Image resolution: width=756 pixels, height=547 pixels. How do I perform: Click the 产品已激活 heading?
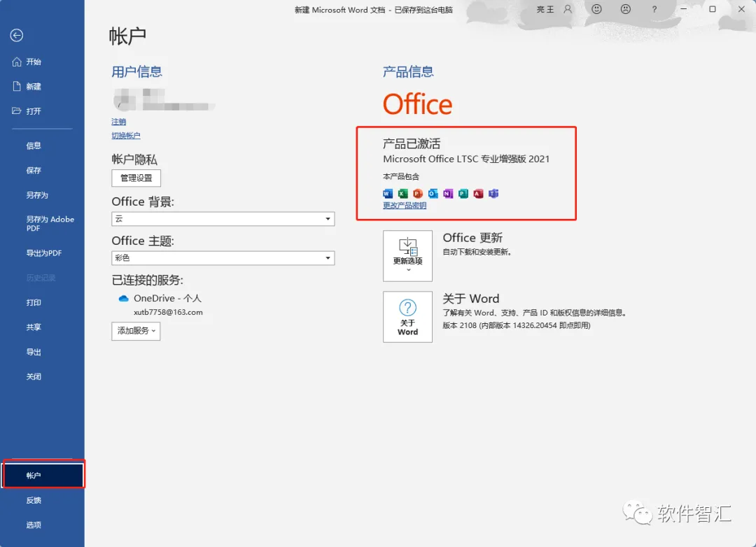[412, 143]
